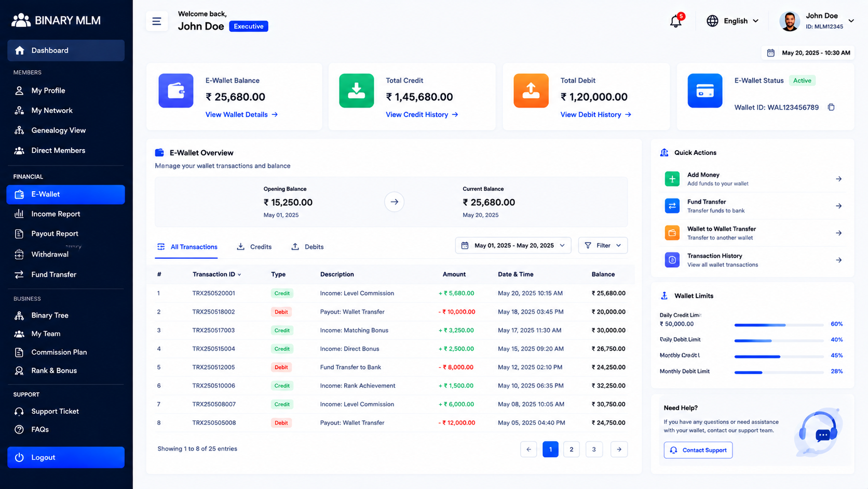
Task: Sort by Transaction ID column header
Action: (216, 274)
